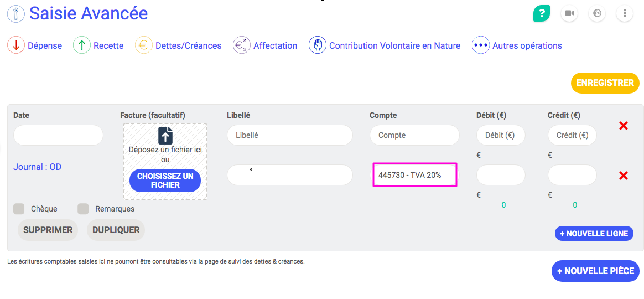The image size is (644, 299).
Task: Remove the TVA 20% line with red X
Action: (623, 176)
